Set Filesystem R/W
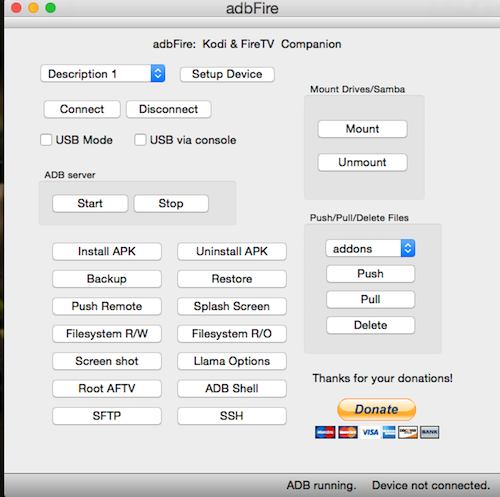This screenshot has height=497, width=500. [x=107, y=334]
